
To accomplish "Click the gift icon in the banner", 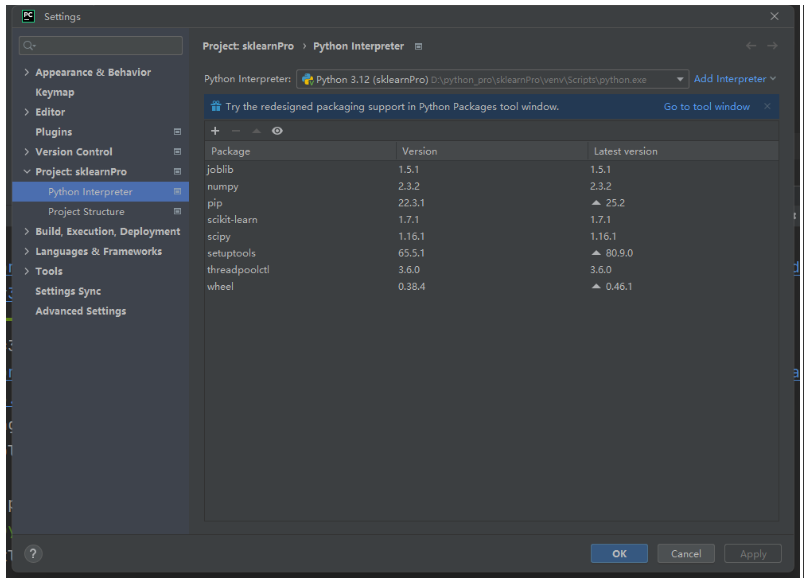I will pyautogui.click(x=216, y=107).
